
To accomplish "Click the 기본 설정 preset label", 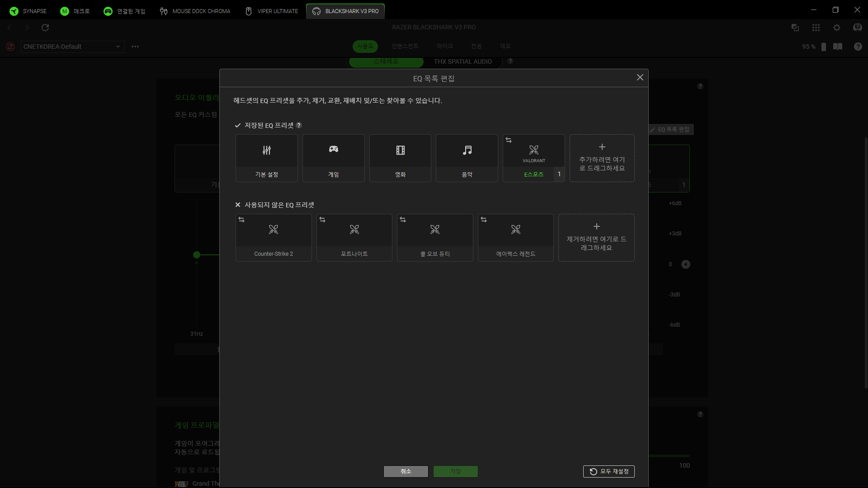I will [267, 174].
